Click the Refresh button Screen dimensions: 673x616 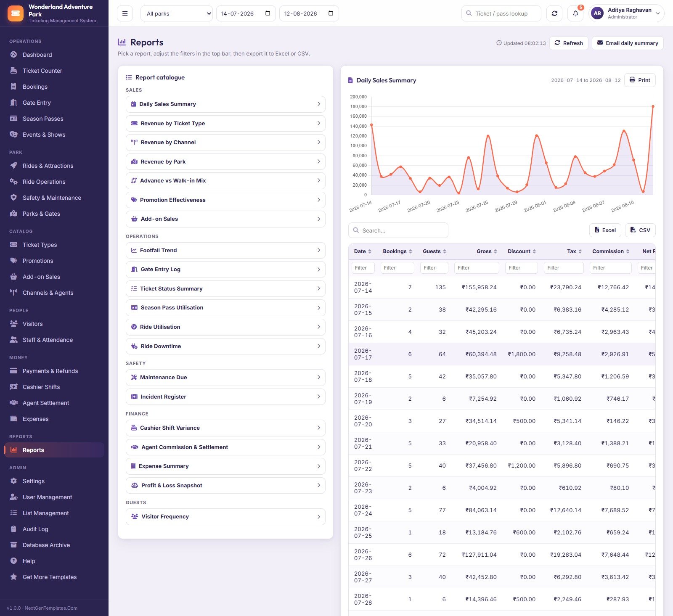click(x=569, y=43)
